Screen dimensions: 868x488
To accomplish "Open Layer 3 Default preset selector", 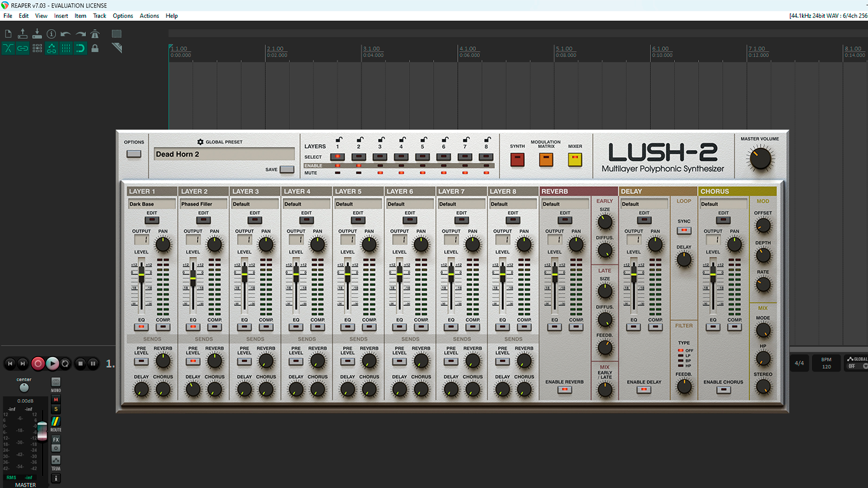I will [x=255, y=204].
